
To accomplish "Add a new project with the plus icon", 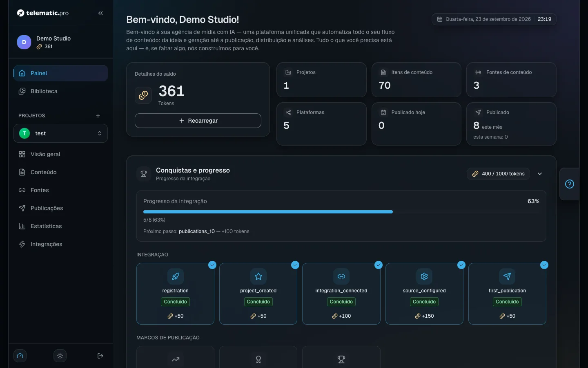I will [98, 116].
